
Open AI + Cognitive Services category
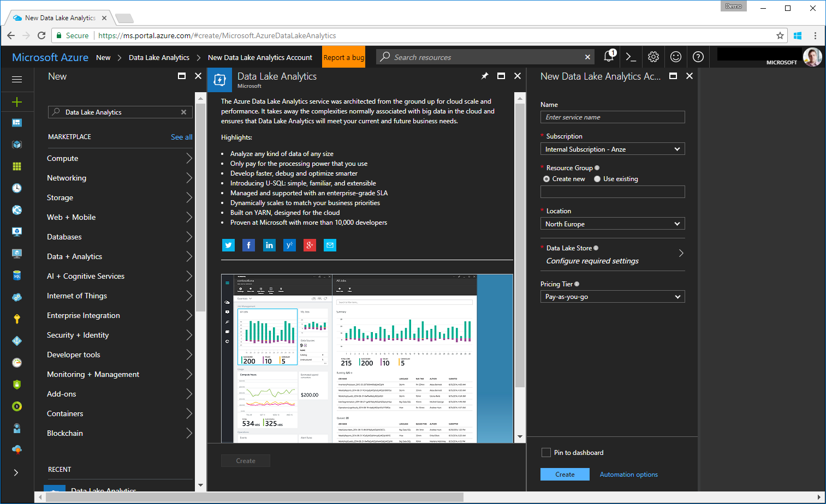pos(120,276)
